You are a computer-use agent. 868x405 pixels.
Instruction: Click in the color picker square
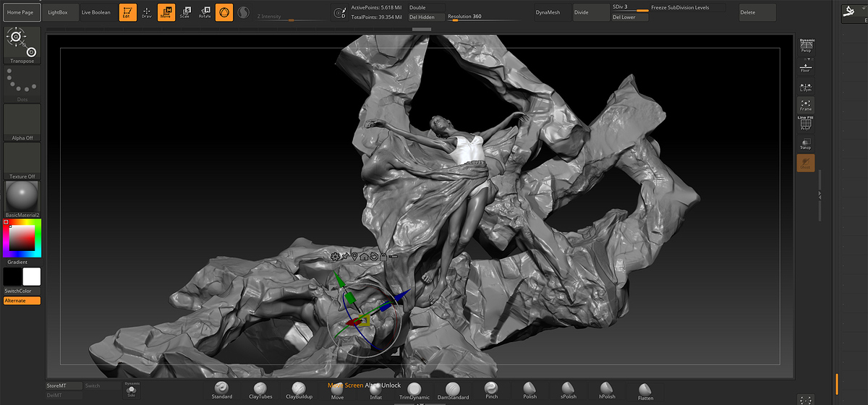coord(21,237)
